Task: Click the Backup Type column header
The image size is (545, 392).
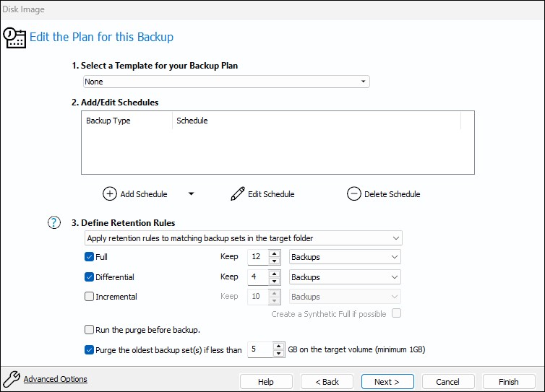Action: [x=127, y=121]
